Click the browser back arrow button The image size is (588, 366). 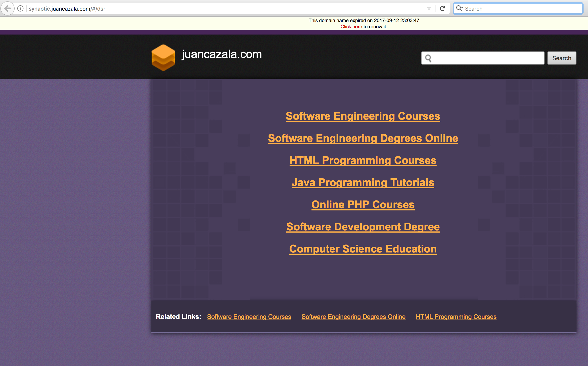8,9
